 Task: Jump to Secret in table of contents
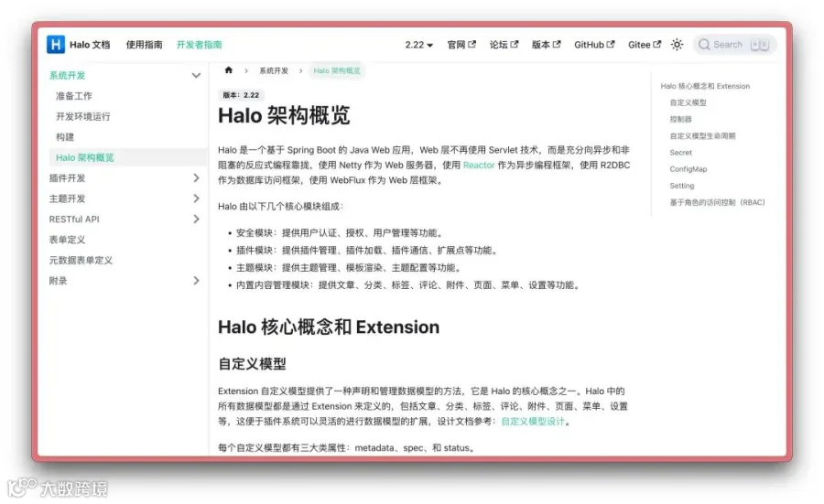coord(680,152)
